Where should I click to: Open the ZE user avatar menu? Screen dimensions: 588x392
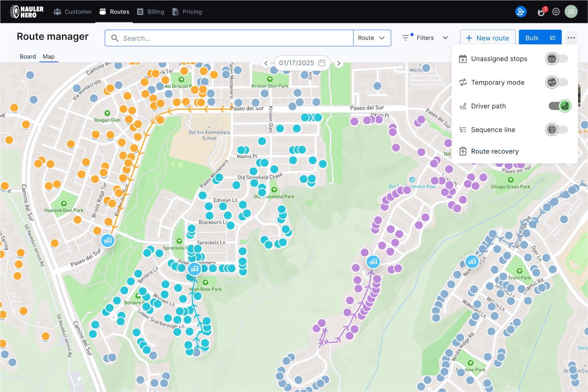[571, 12]
